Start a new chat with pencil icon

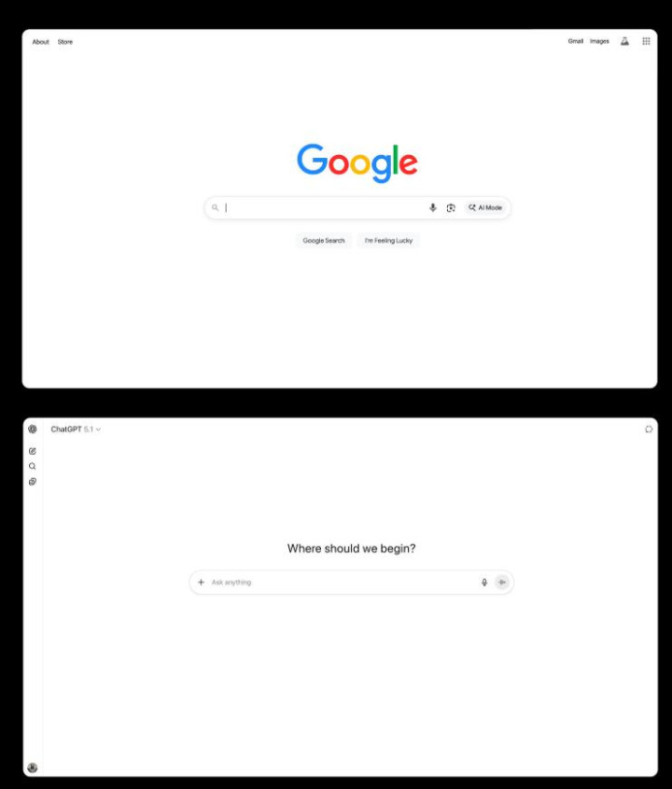point(33,451)
